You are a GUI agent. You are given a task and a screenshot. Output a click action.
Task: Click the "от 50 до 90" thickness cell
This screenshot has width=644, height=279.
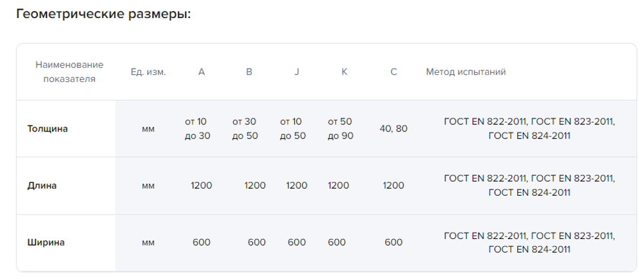340,128
